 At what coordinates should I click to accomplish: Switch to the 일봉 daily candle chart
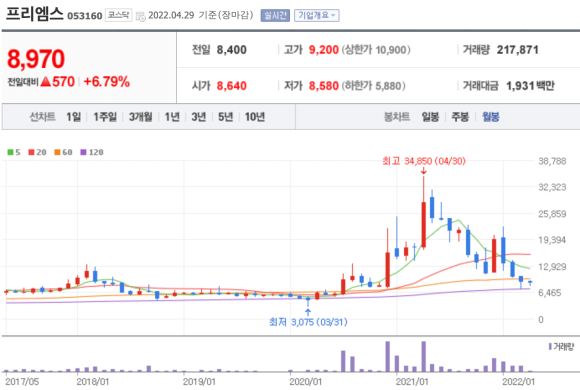430,117
